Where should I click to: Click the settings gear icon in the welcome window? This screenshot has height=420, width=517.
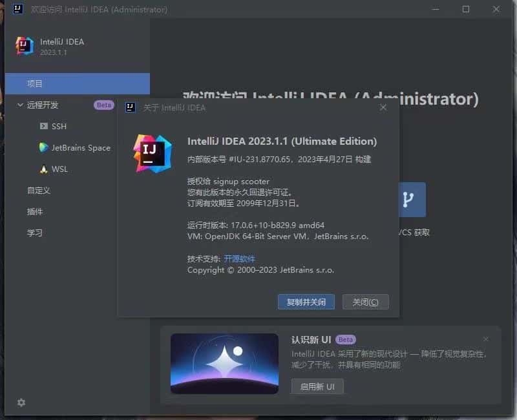point(21,402)
